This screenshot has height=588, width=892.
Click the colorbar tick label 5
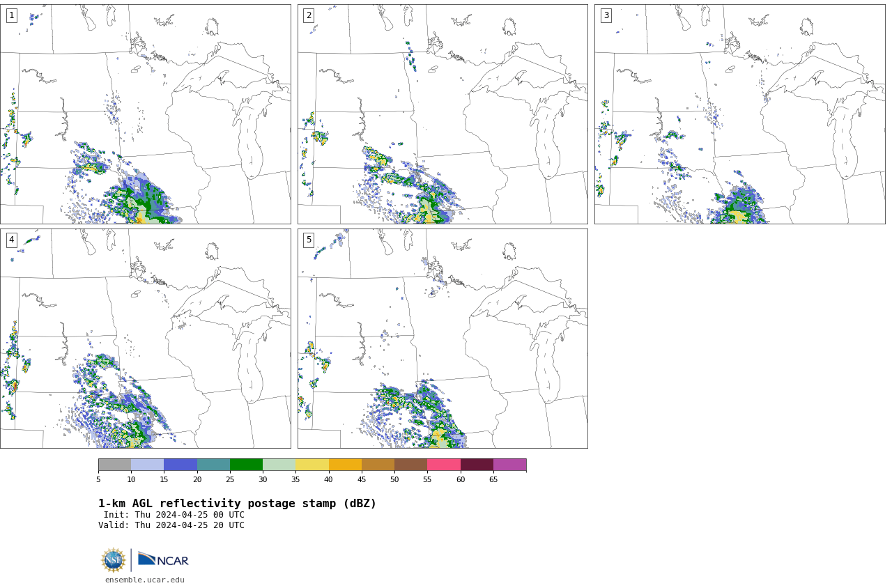pos(98,479)
